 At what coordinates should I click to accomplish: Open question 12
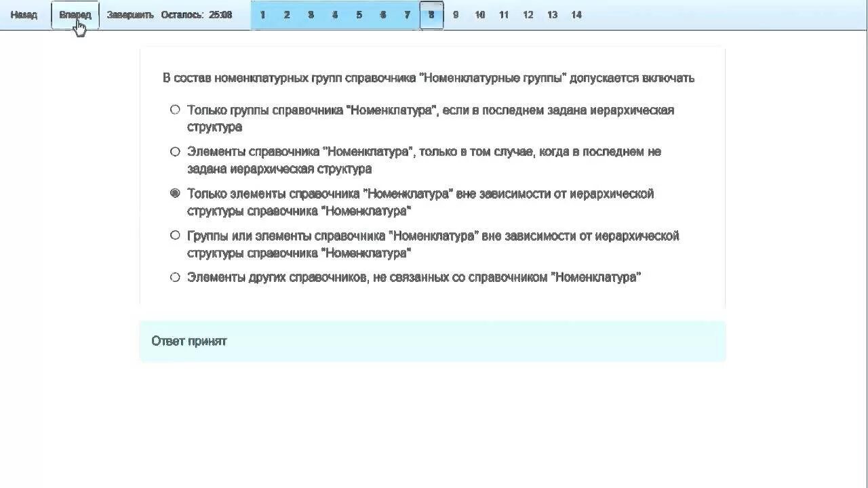tap(528, 15)
